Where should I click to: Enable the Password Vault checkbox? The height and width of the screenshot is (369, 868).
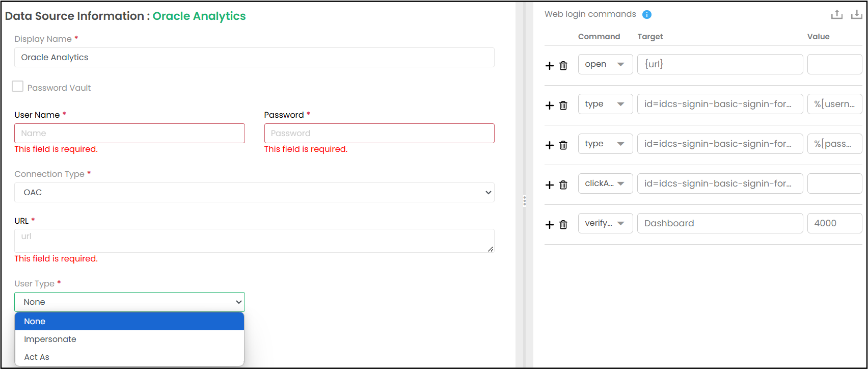pos(18,86)
